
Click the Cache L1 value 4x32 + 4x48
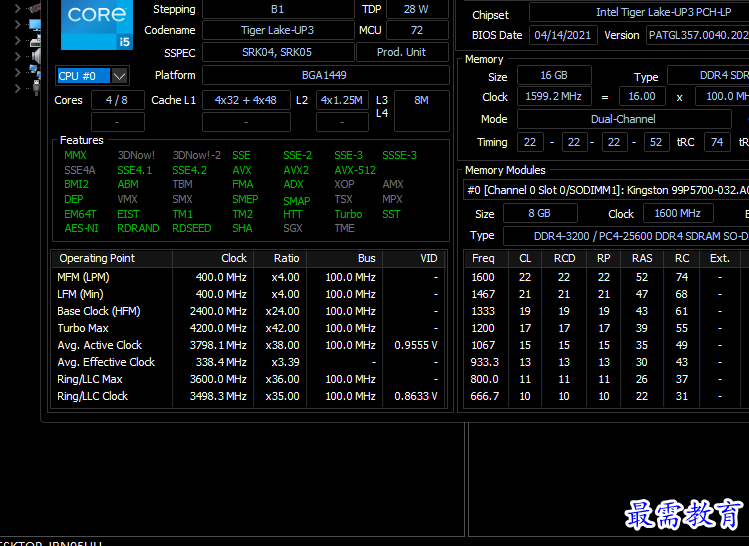(x=246, y=100)
